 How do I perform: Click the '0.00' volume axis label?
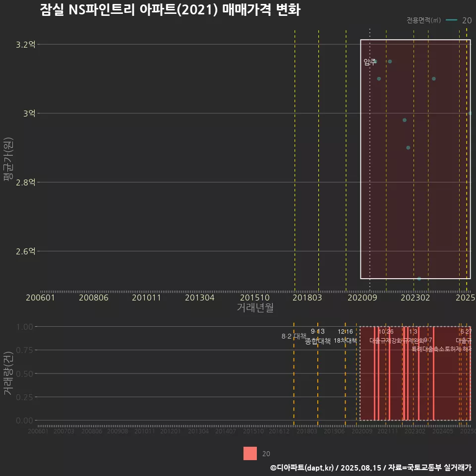pyautogui.click(x=25, y=420)
